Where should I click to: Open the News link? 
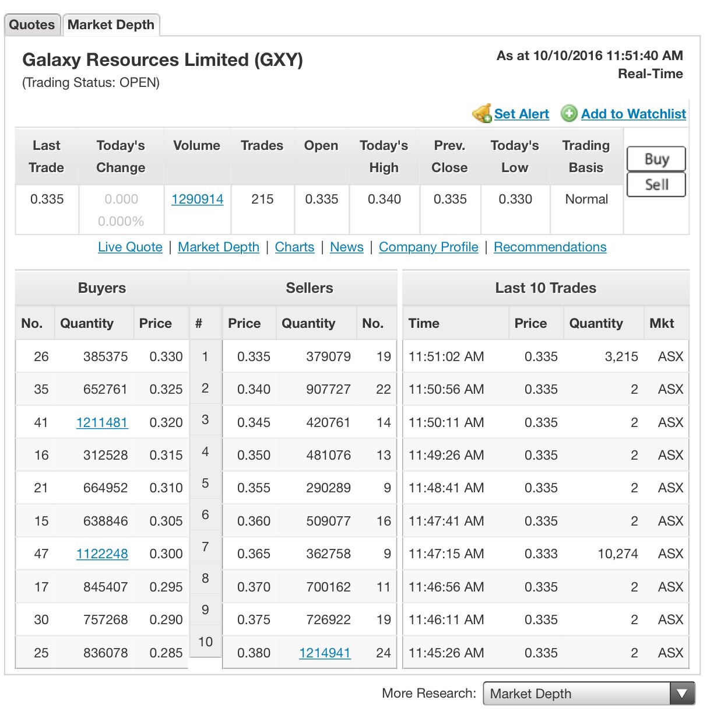click(x=347, y=247)
